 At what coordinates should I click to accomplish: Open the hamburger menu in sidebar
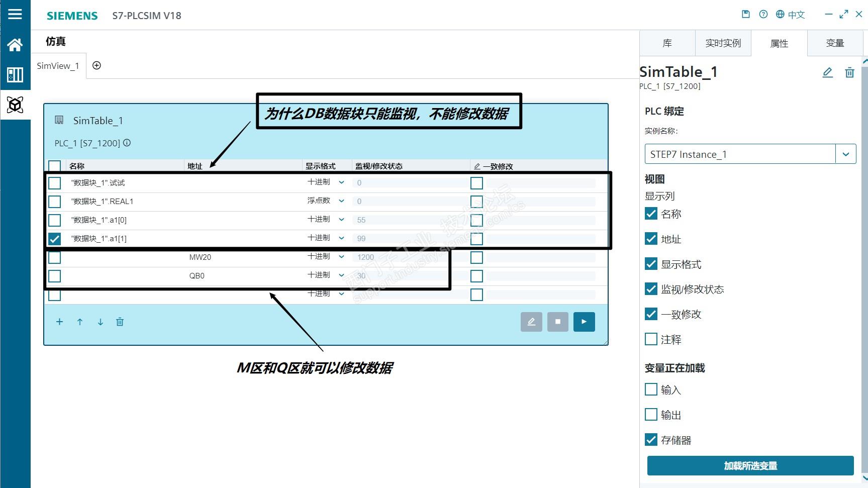(x=15, y=14)
